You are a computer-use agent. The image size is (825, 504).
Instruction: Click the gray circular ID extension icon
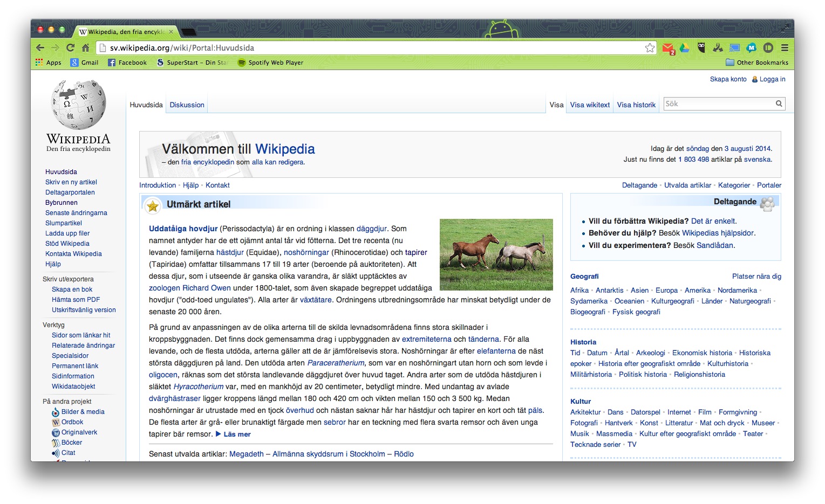click(x=768, y=47)
